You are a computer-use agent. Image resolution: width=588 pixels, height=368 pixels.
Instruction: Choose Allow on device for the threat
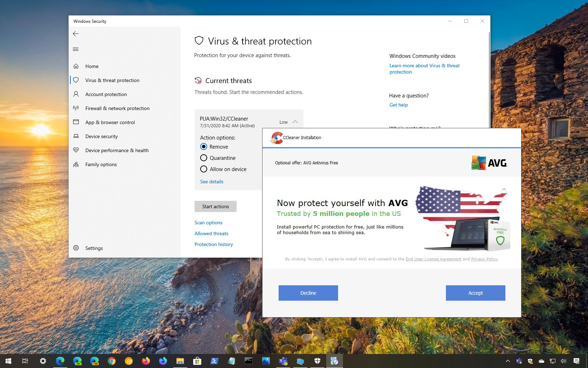coord(204,169)
